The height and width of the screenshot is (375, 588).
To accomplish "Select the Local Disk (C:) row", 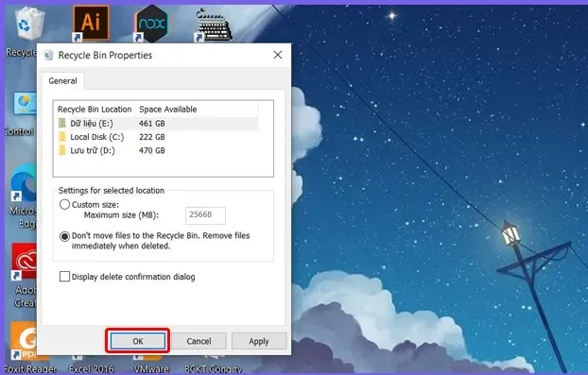I will pos(157,137).
